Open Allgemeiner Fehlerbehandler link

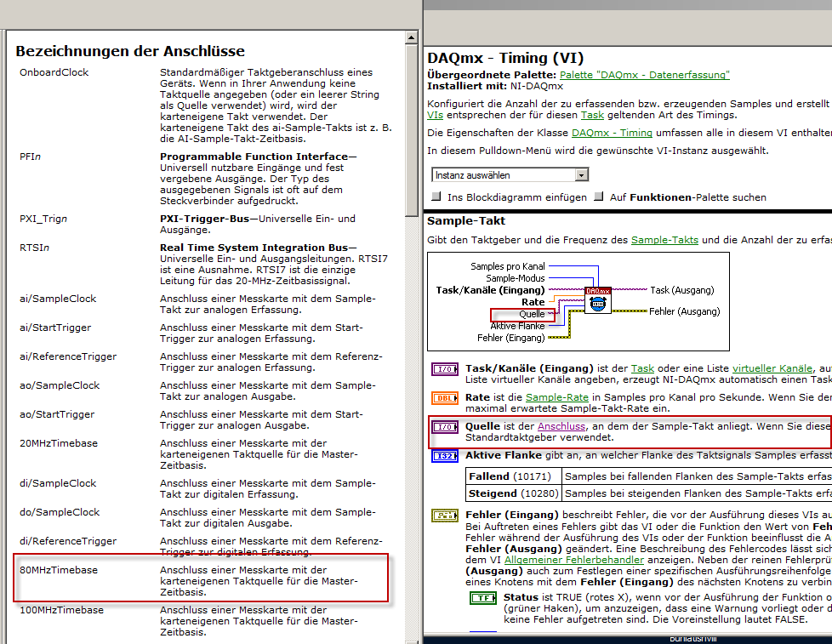573,560
